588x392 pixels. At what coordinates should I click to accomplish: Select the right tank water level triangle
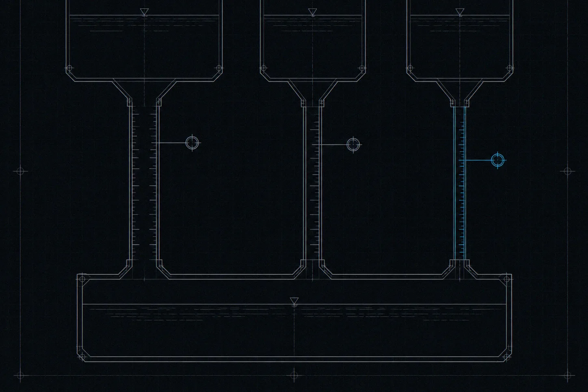point(460,12)
